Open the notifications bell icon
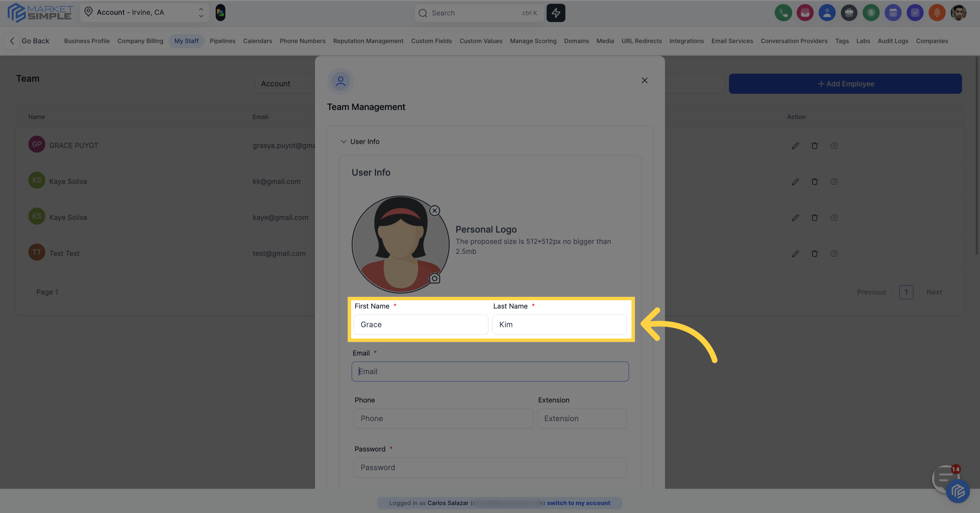The image size is (980, 513). 937,13
